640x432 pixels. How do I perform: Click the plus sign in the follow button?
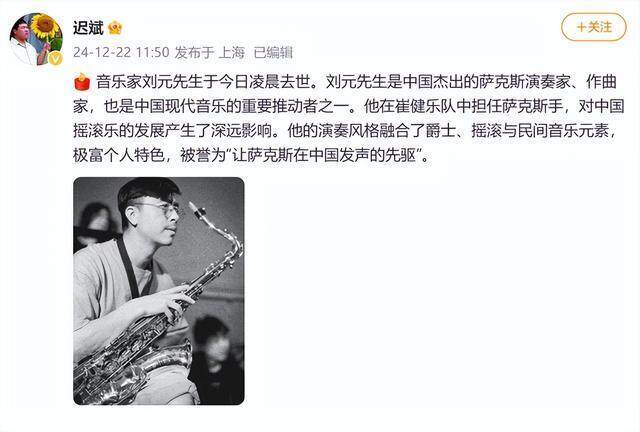coord(582,27)
